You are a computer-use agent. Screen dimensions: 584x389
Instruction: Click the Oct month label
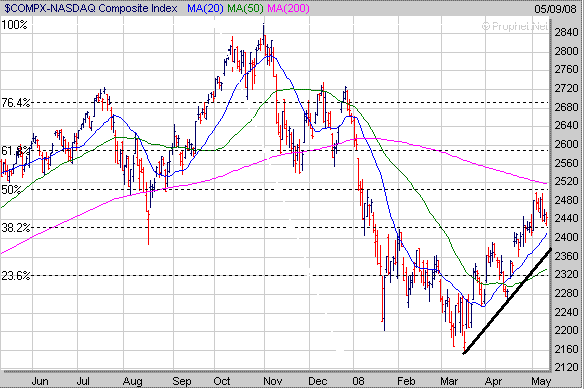(222, 382)
